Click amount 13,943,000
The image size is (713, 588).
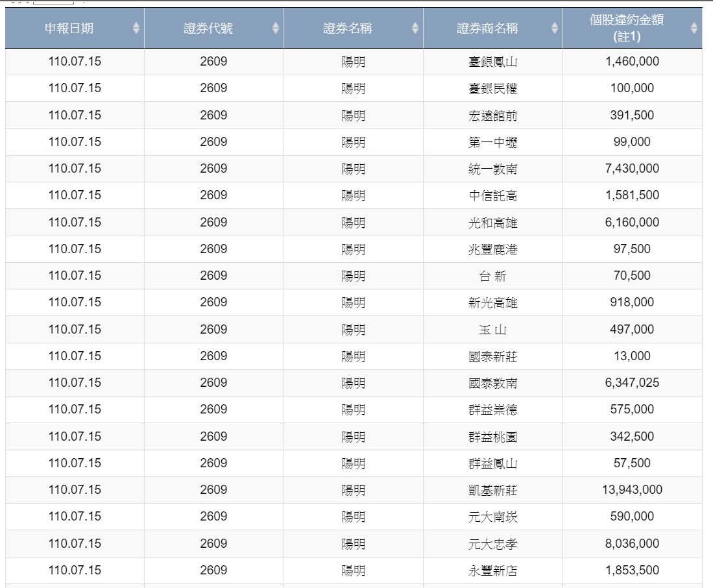pos(632,489)
